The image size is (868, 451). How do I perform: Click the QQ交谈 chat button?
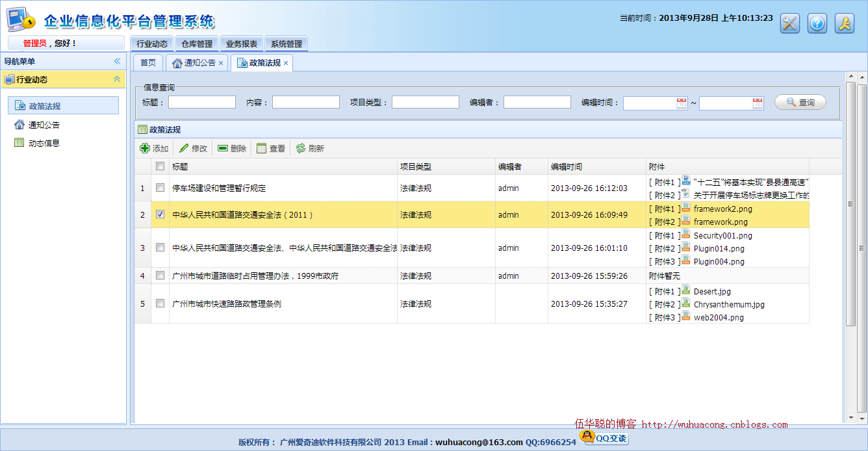coord(604,437)
